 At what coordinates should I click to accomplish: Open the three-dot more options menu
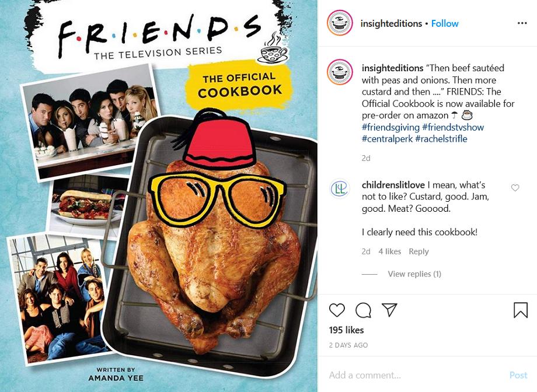522,23
